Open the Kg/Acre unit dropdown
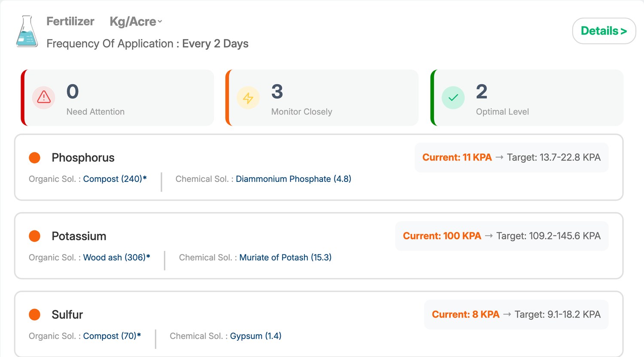Viewport: 644px width, 357px height. (136, 21)
